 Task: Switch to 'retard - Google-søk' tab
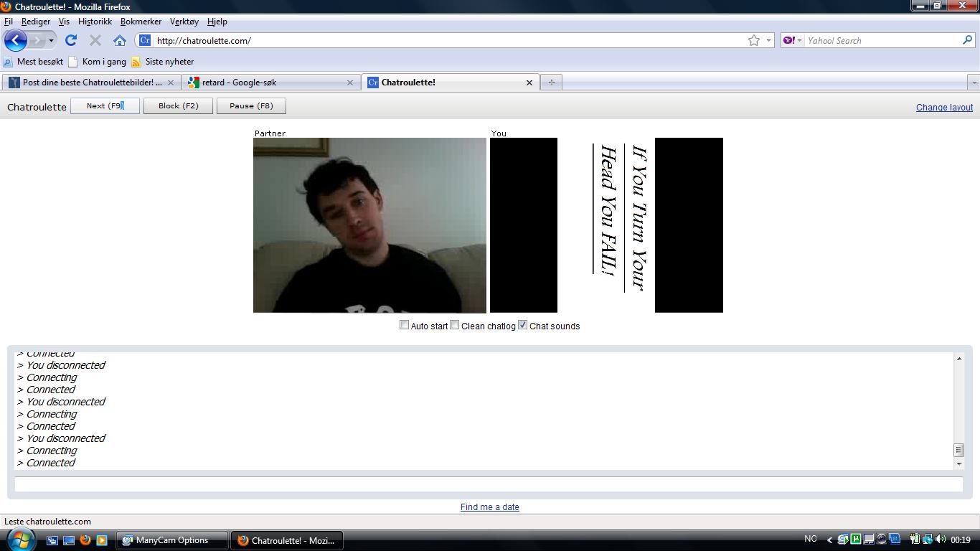click(271, 83)
